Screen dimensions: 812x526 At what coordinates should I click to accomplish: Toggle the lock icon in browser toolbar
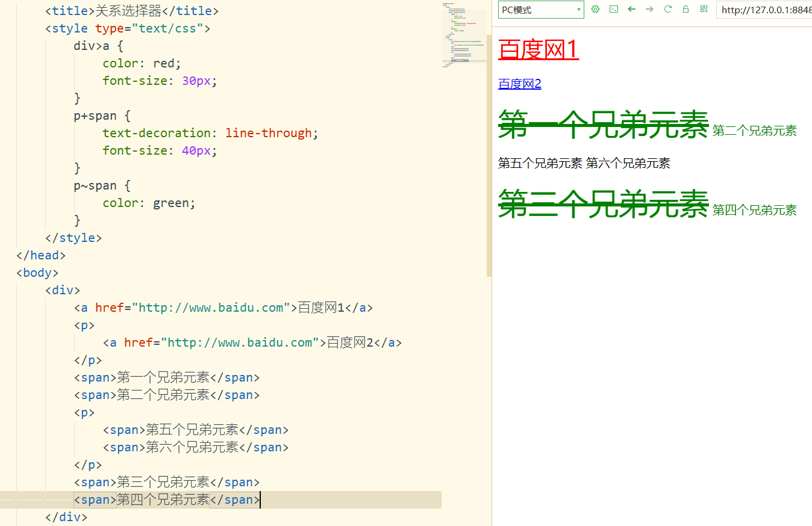click(686, 9)
